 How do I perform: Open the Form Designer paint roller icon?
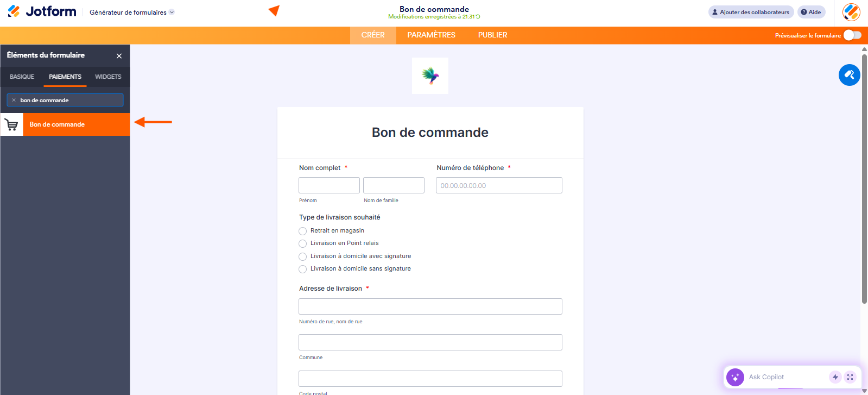click(849, 75)
